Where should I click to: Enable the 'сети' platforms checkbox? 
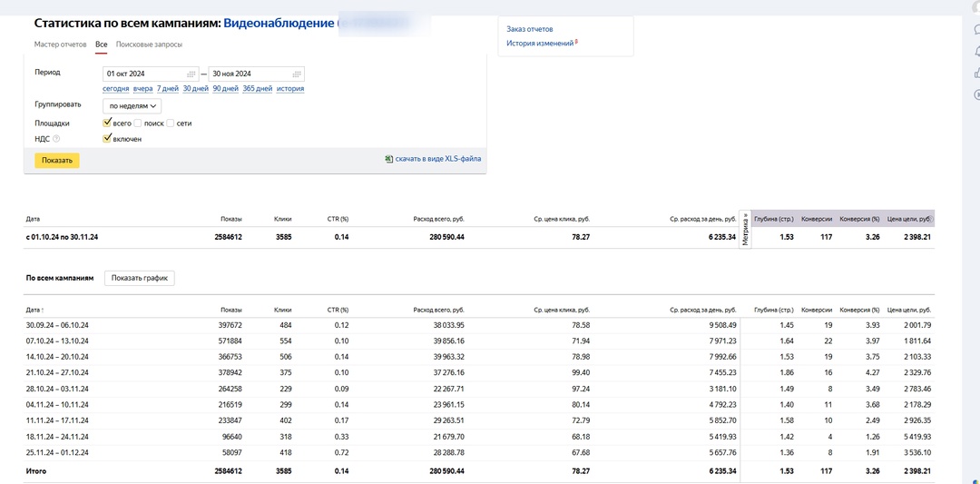pyautogui.click(x=171, y=123)
